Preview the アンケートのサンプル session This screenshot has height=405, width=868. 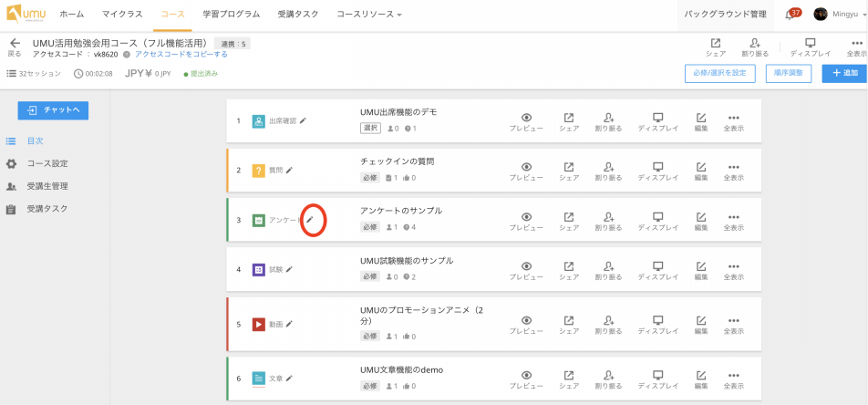pos(526,222)
